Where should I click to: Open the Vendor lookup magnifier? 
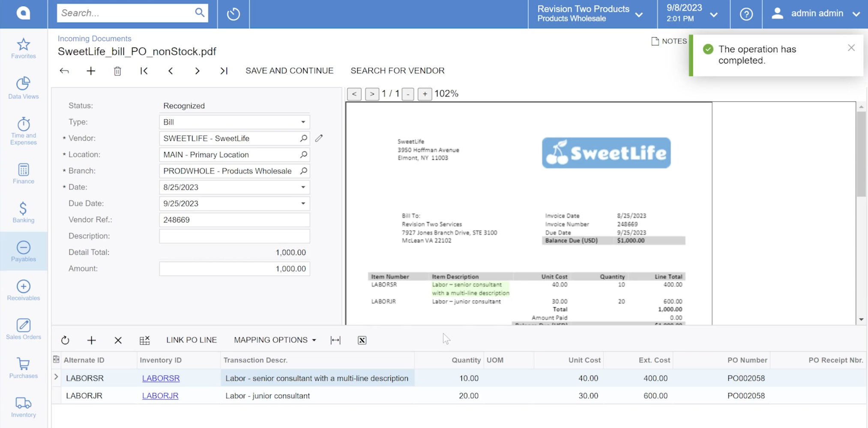(x=303, y=138)
